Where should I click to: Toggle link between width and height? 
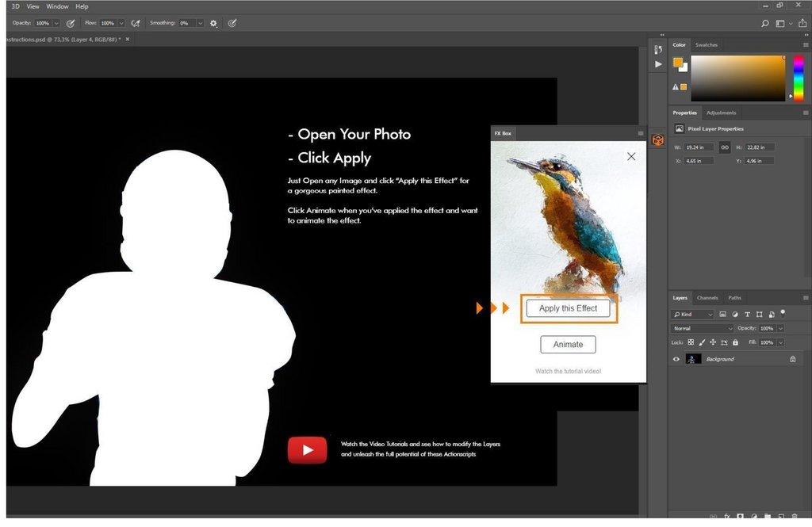725,147
